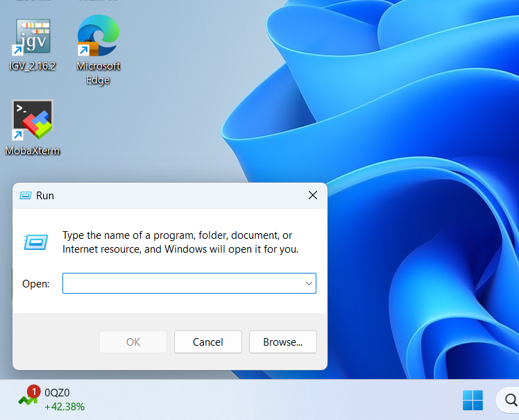
Task: Click the stock widget chart icon
Action: (28, 399)
